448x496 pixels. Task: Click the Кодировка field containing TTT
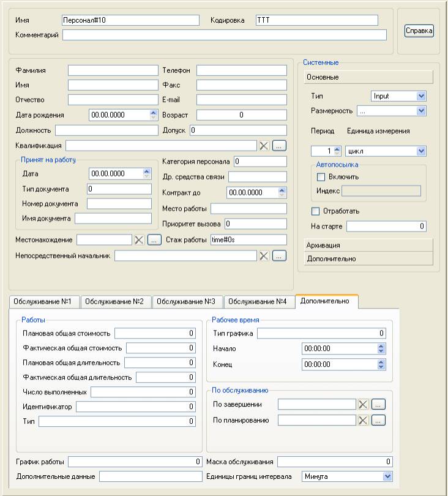point(317,20)
